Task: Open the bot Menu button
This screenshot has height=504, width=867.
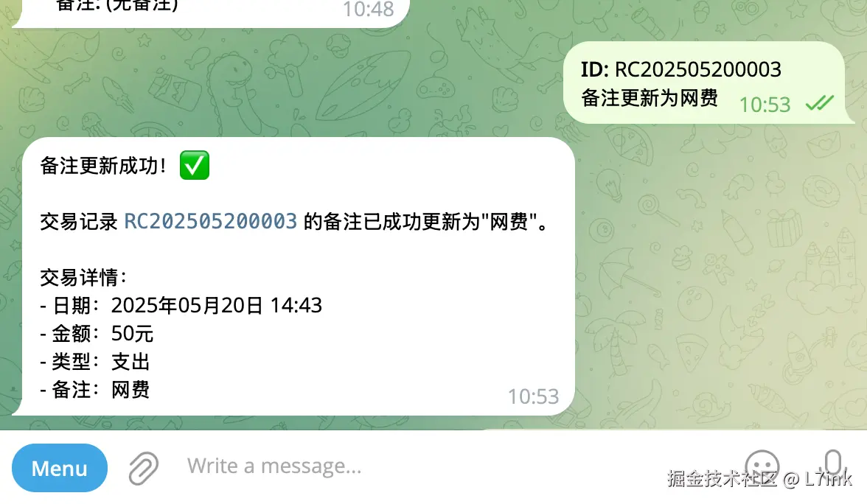Action: pyautogui.click(x=60, y=468)
